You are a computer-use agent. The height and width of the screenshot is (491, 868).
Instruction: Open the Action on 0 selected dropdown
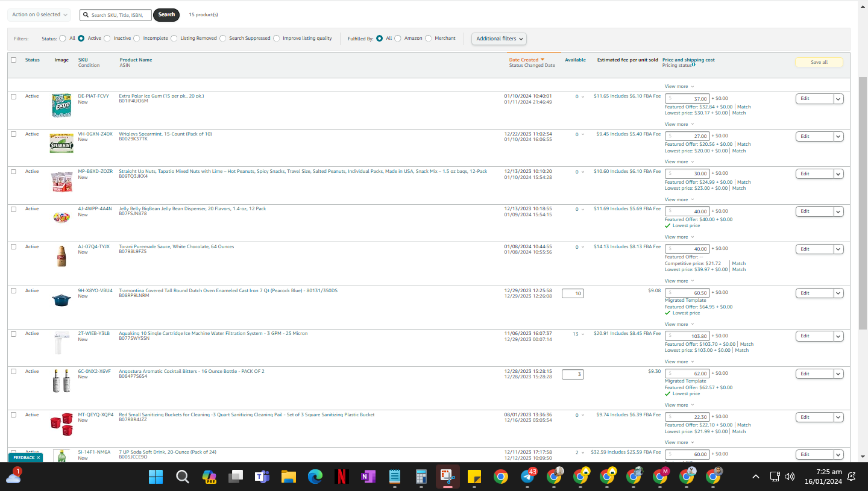tap(39, 14)
